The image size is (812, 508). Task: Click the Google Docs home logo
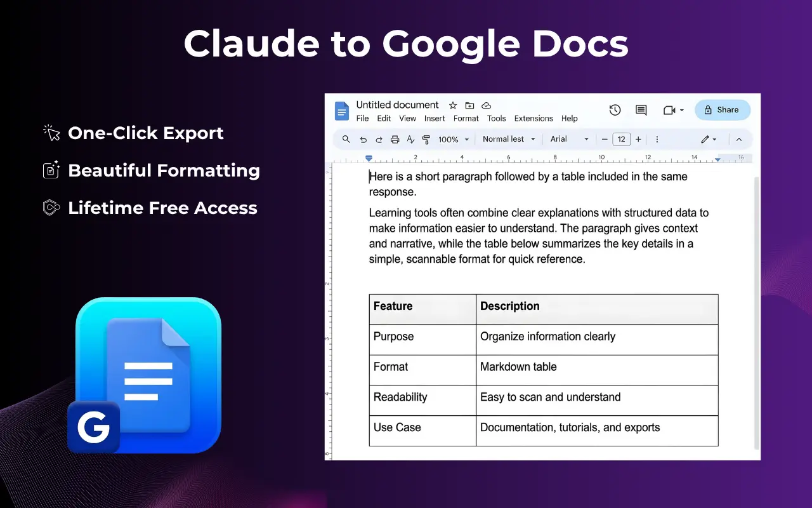[x=342, y=112]
